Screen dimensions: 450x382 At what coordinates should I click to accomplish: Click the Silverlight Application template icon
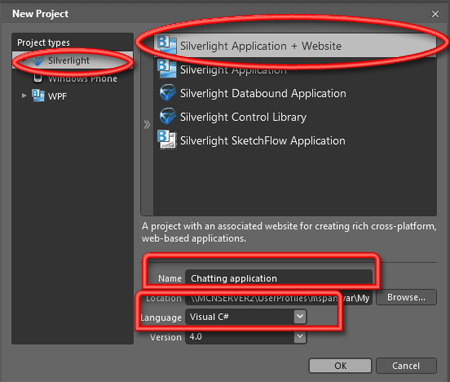167,69
